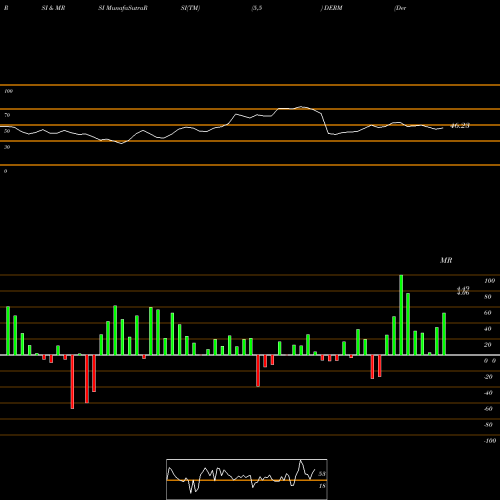Screen dimensions: 500x500
Task: Click the '(5,5' parameter text
Action: (x=257, y=8)
